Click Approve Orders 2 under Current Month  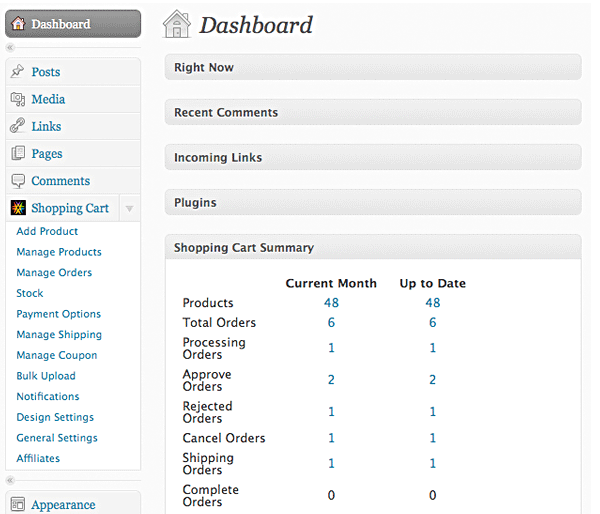tap(331, 380)
